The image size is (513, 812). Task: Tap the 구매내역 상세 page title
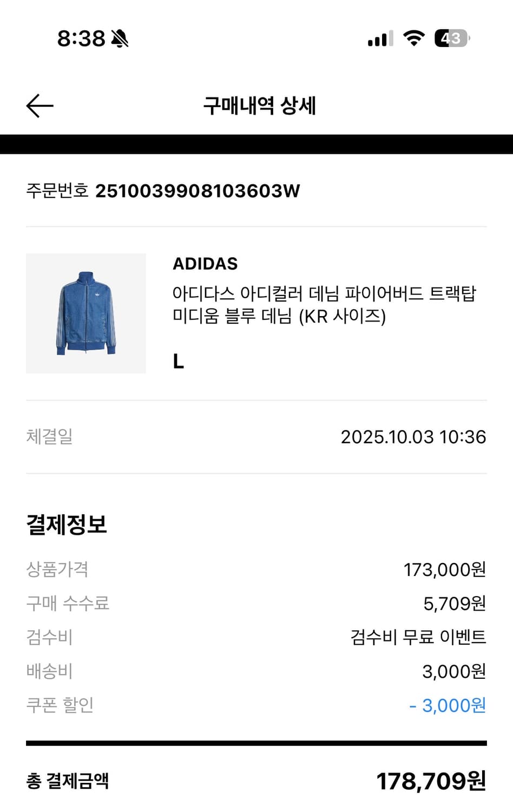259,106
